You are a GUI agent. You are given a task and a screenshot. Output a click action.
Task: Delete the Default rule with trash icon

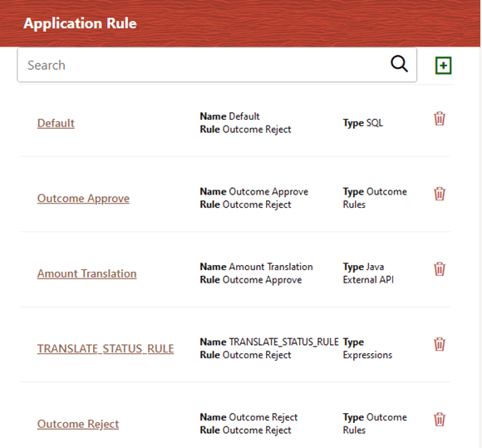[440, 118]
